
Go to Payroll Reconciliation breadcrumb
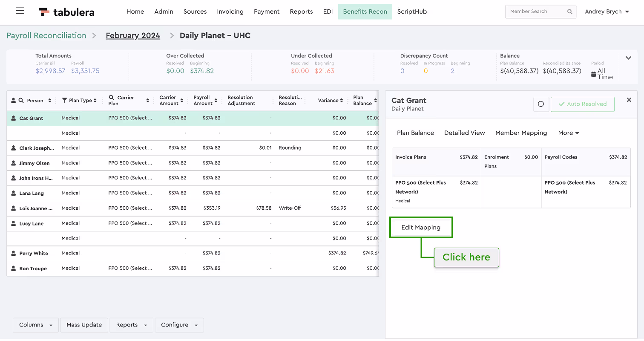point(46,35)
